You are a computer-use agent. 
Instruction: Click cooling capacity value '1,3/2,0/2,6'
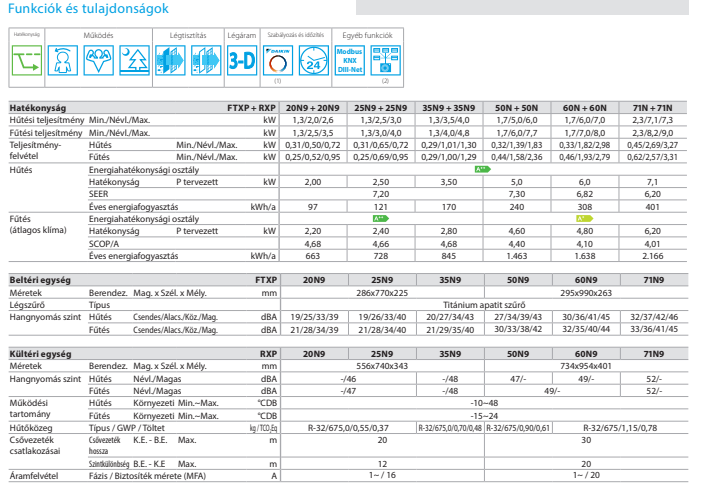click(313, 120)
